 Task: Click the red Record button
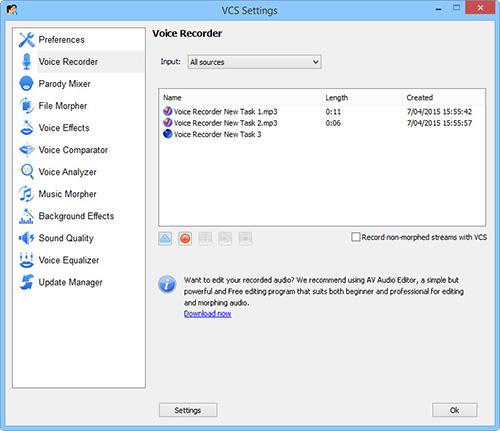tap(185, 238)
